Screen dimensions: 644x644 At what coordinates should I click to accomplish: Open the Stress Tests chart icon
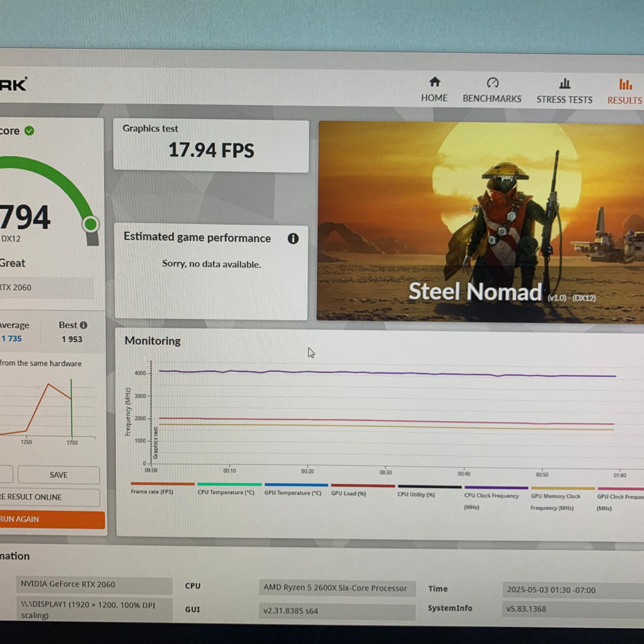pyautogui.click(x=564, y=83)
